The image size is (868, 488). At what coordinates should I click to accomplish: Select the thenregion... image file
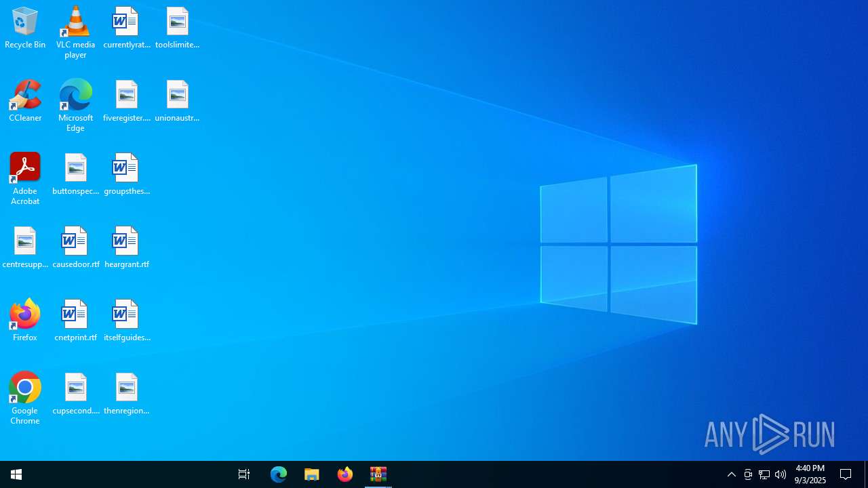(127, 394)
